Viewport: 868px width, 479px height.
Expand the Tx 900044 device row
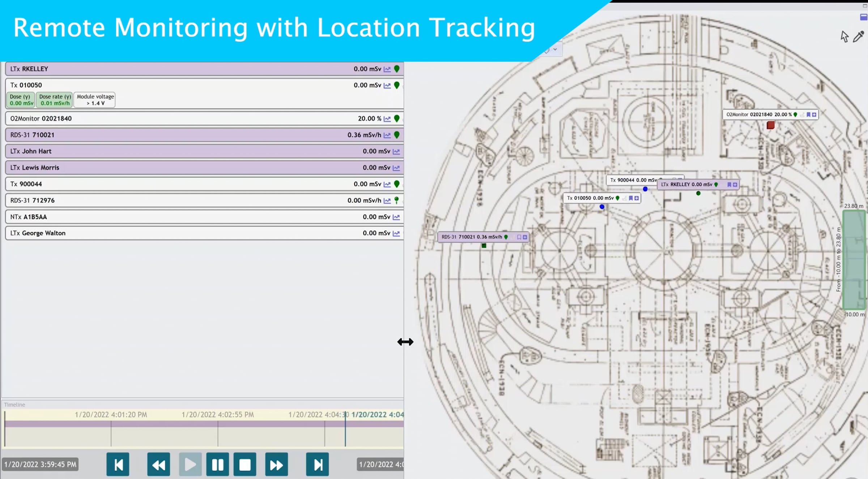pos(204,184)
